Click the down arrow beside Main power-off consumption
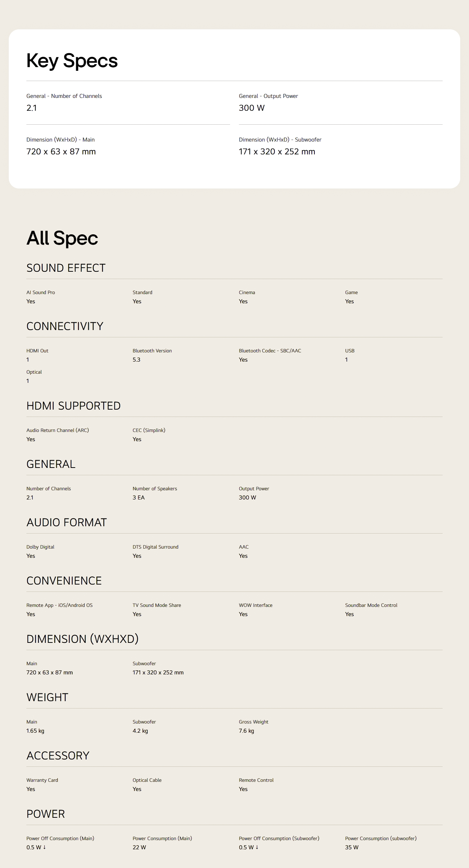Image resolution: width=469 pixels, height=868 pixels. pyautogui.click(x=44, y=847)
